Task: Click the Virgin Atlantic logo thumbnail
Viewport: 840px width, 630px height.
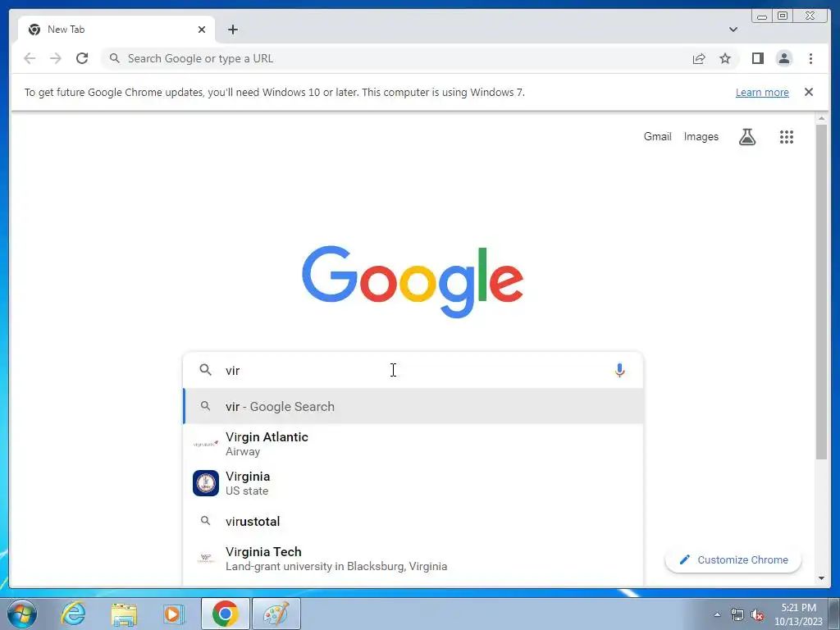Action: tap(206, 444)
